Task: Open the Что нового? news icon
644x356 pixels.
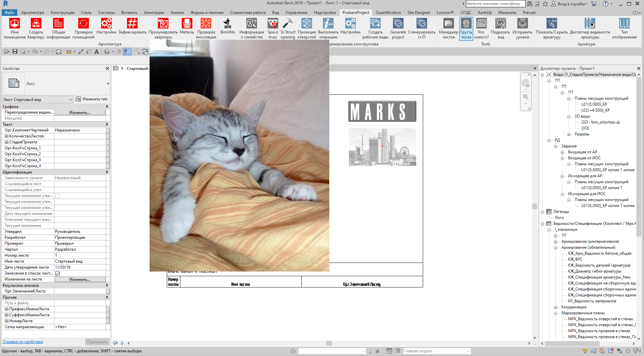Action: coord(481,24)
